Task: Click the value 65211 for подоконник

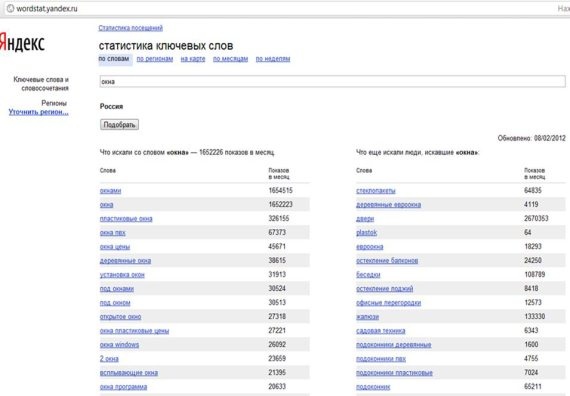Action: [x=533, y=387]
